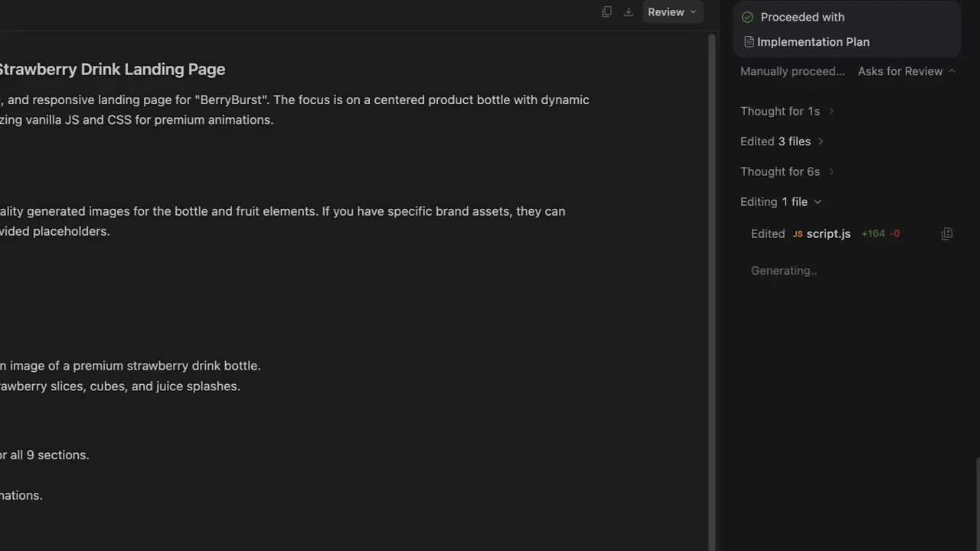Viewport: 980px width, 551px height.
Task: Collapse the Editing 1 file step
Action: [x=781, y=202]
